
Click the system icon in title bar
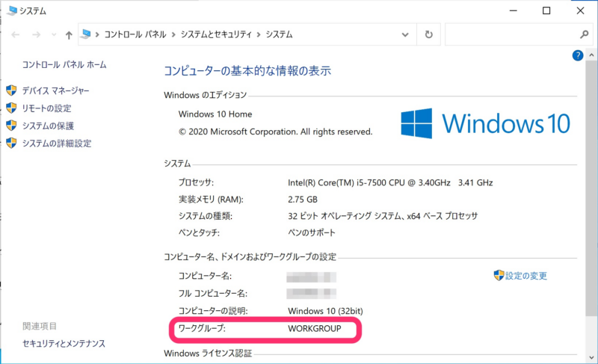(x=12, y=10)
